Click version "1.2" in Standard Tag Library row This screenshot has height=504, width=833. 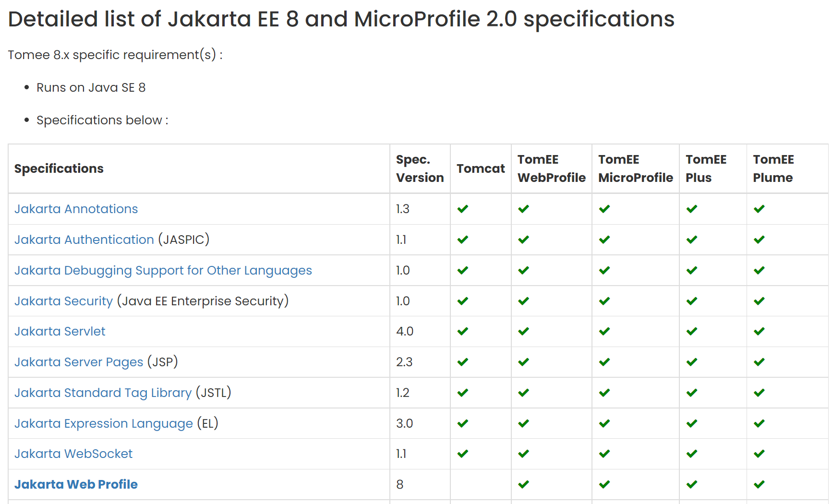pos(403,393)
